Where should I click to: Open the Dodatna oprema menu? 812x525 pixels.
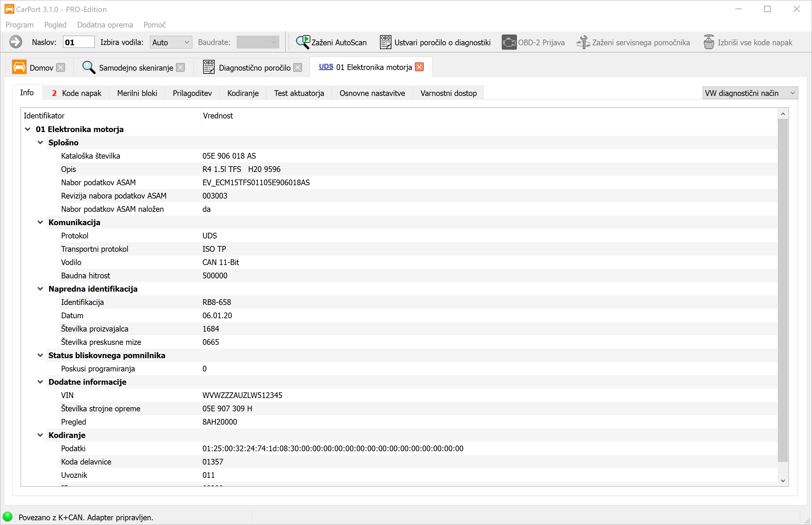coord(105,25)
